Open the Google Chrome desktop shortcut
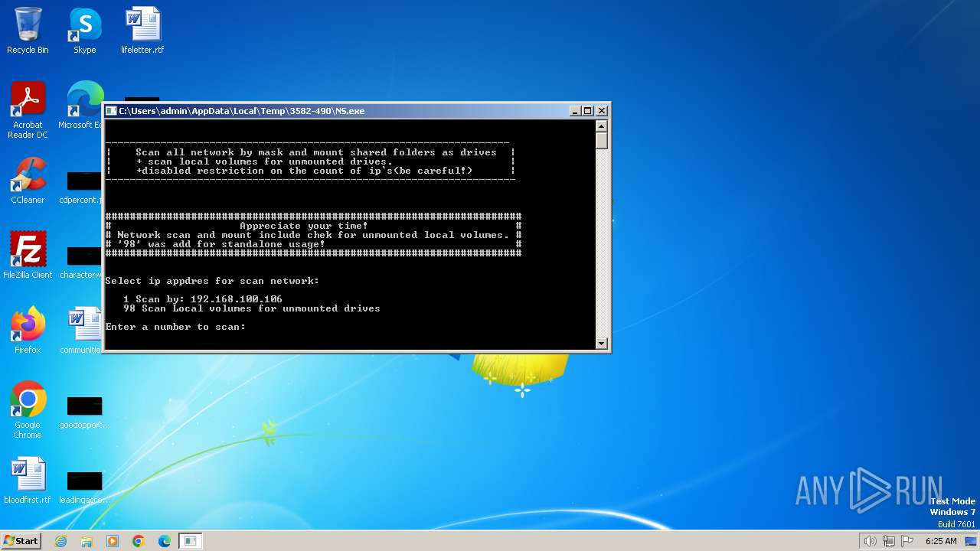980x551 pixels. point(28,410)
